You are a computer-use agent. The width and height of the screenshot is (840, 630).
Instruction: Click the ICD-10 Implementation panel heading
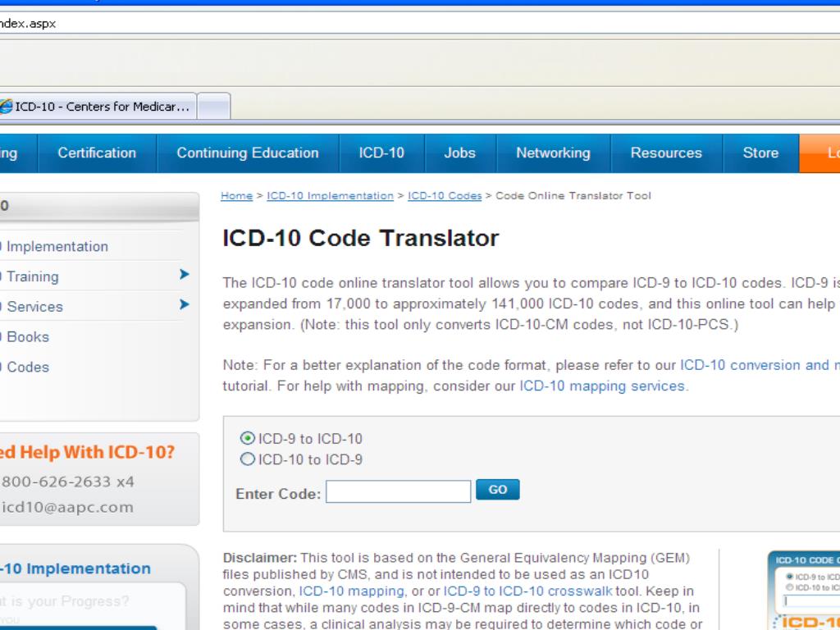pyautogui.click(x=75, y=568)
